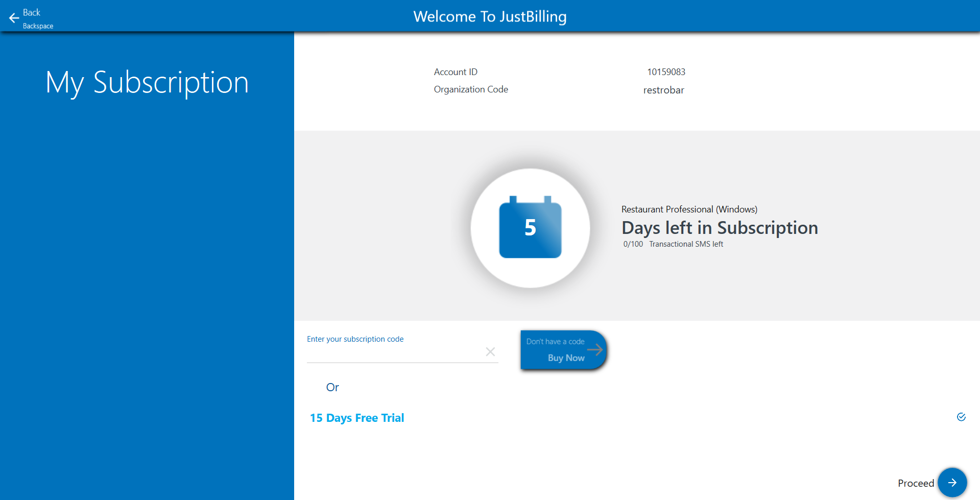Click Restaurant Professional (Windows) plan name
This screenshot has height=500, width=980.
[x=689, y=209]
